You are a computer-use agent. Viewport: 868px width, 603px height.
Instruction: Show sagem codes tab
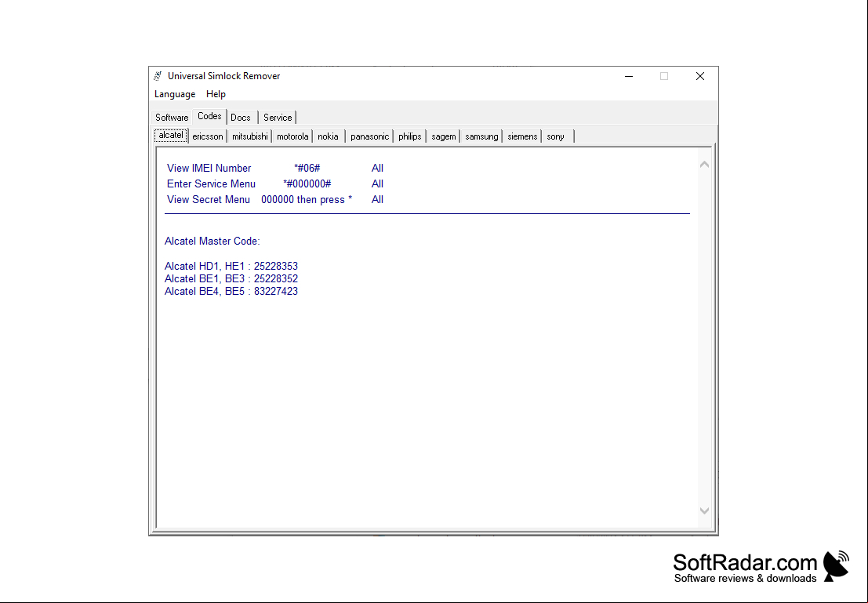point(444,136)
